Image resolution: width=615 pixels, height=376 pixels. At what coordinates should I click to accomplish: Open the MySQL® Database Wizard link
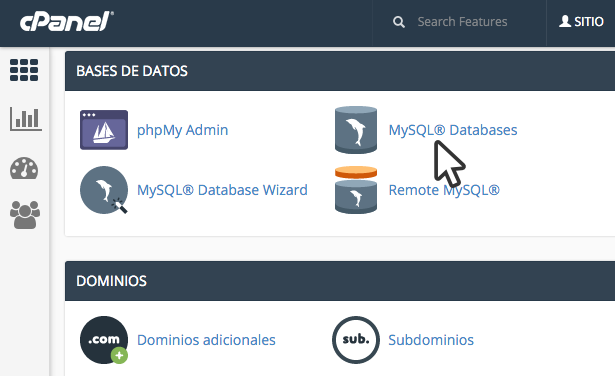click(222, 190)
